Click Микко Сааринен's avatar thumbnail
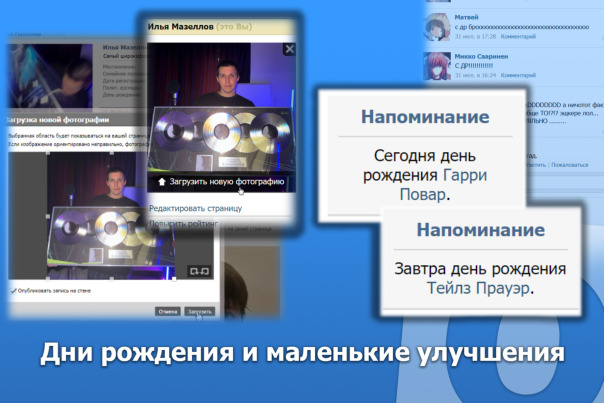This screenshot has height=403, width=604. coord(437,66)
